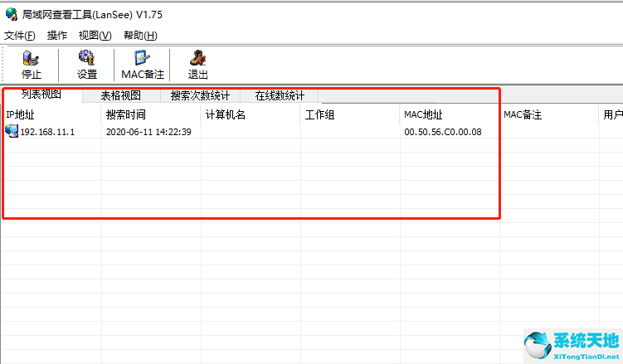The width and height of the screenshot is (623, 364).
Task: Open the 视图(V) menu
Action: pos(95,36)
